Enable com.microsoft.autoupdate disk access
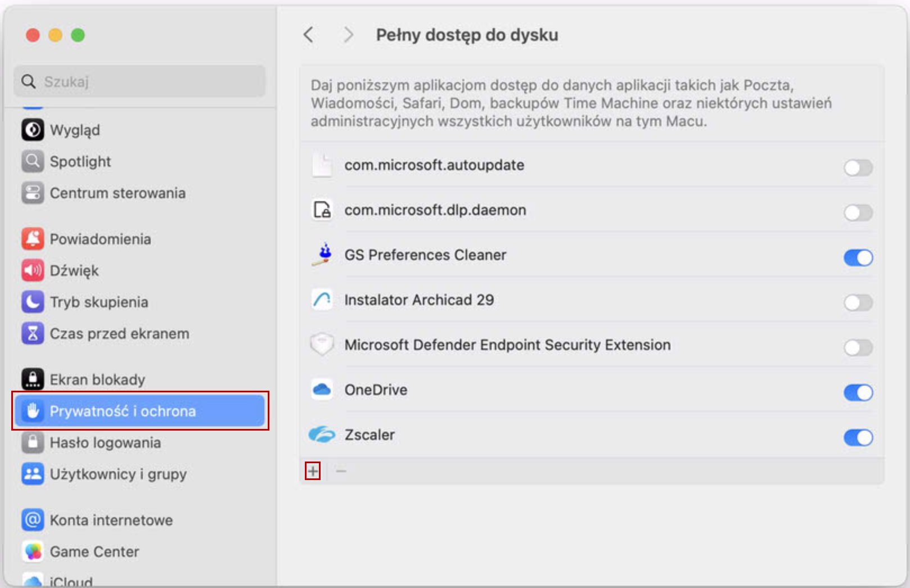This screenshot has width=910, height=588. coord(858,168)
